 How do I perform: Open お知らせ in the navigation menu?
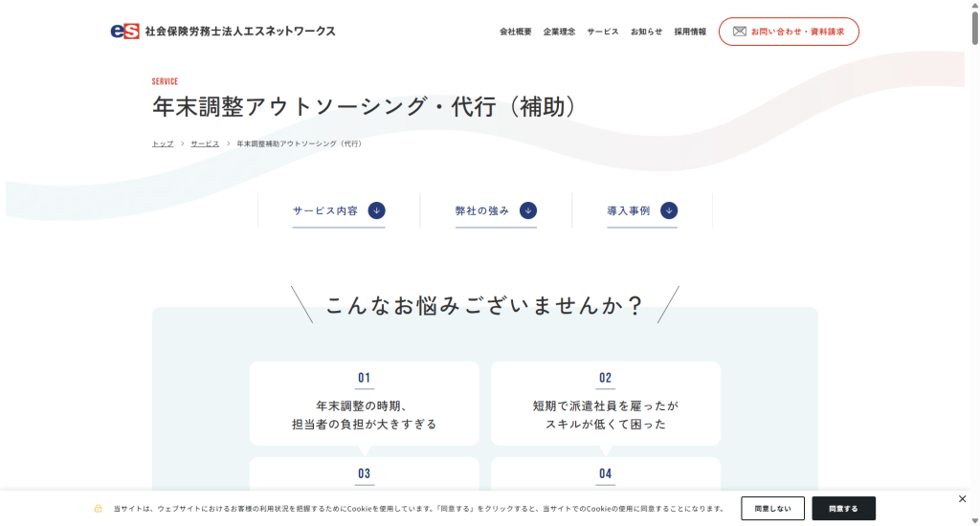pos(646,32)
